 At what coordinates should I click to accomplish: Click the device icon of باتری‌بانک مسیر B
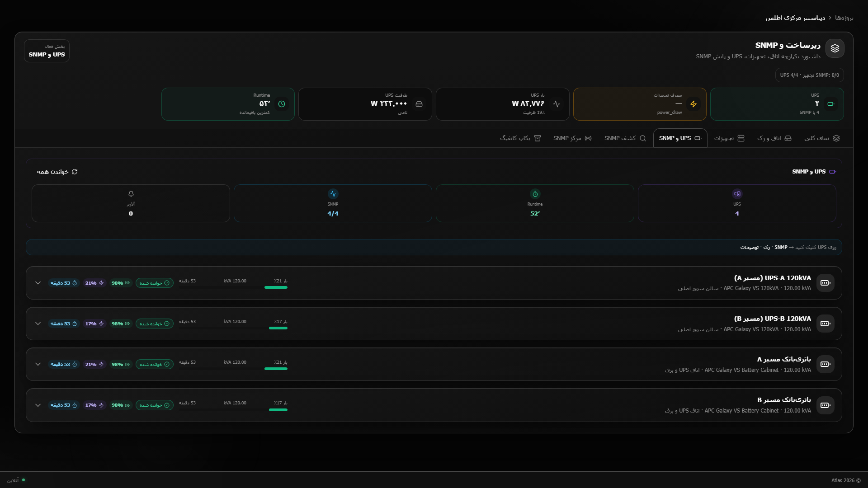pyautogui.click(x=826, y=405)
